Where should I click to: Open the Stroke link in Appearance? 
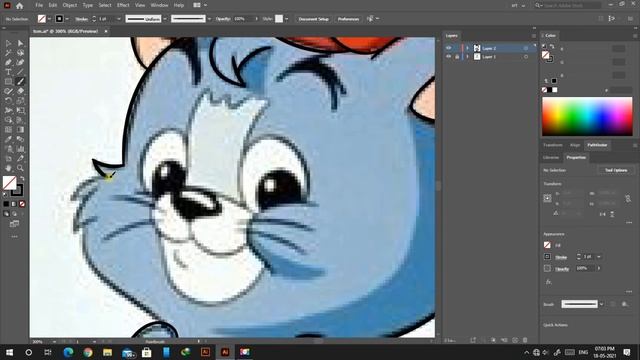click(x=561, y=257)
